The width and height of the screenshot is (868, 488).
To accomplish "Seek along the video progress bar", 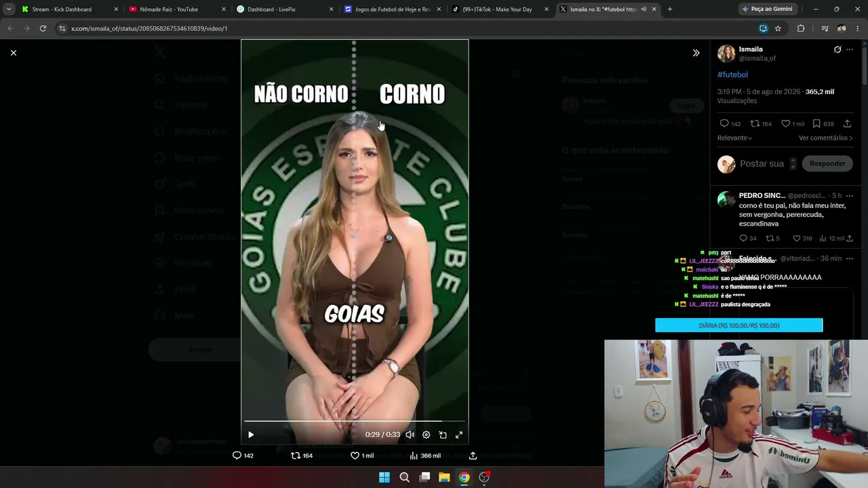I will (x=355, y=421).
